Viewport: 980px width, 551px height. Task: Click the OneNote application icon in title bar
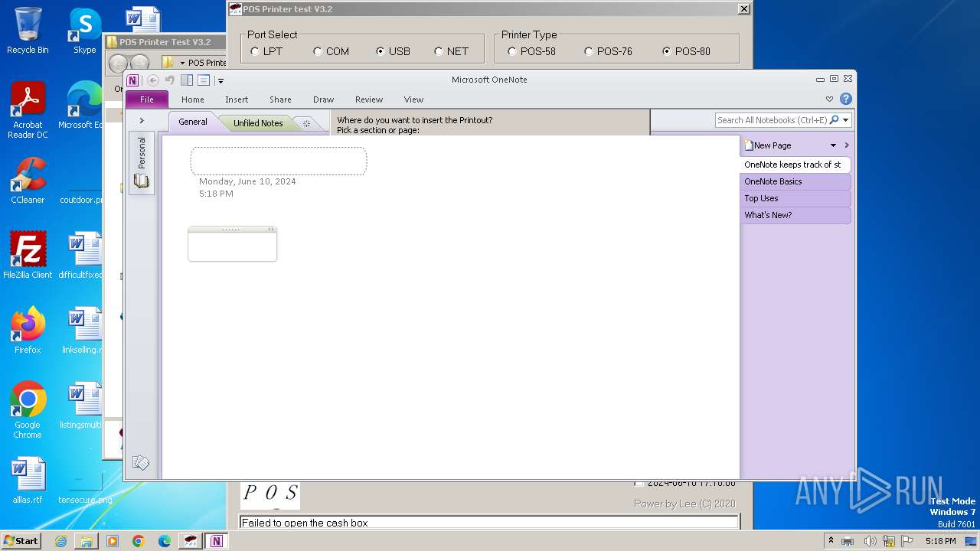coord(133,80)
